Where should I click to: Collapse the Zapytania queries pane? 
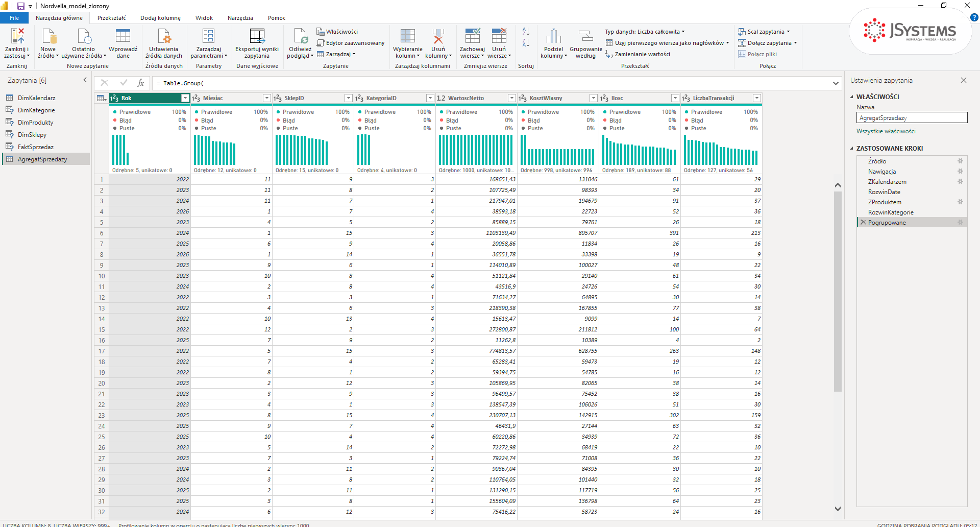pyautogui.click(x=85, y=80)
